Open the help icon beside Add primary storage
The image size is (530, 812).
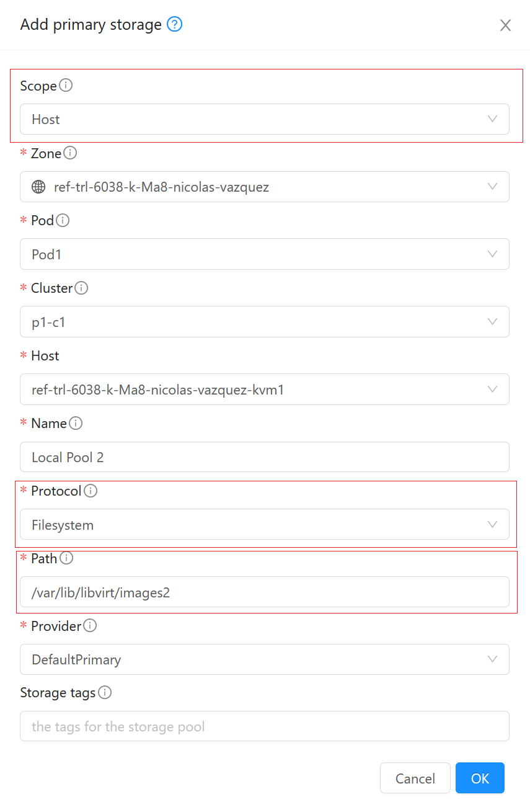[x=174, y=25]
